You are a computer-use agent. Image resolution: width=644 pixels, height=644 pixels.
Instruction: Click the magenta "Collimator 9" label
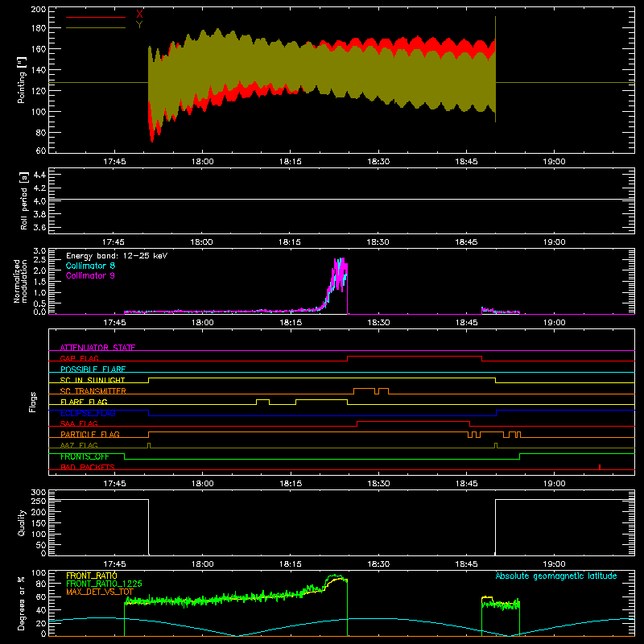[x=90, y=275]
